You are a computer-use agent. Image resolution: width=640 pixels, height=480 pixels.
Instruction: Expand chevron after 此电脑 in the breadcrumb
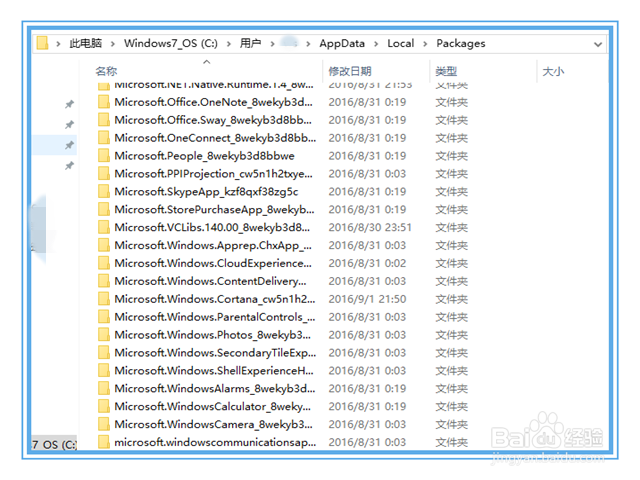[x=113, y=44]
